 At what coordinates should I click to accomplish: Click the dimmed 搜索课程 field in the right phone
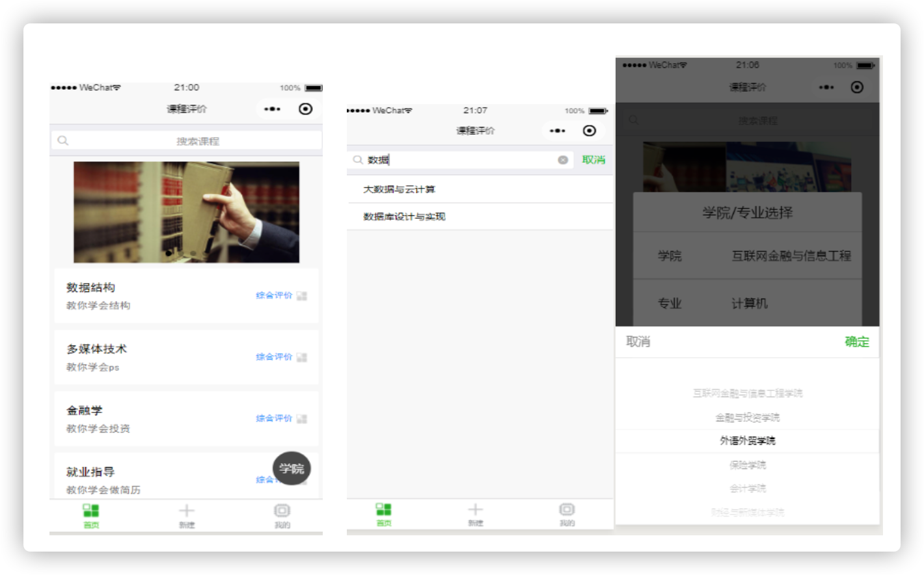click(x=748, y=120)
